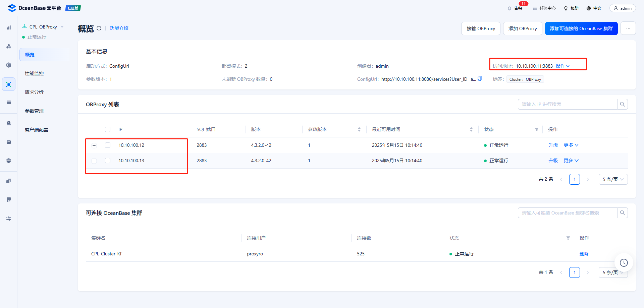The image size is (644, 308).
Task: Select page 1 in cluster table pagination
Action: coord(575,272)
